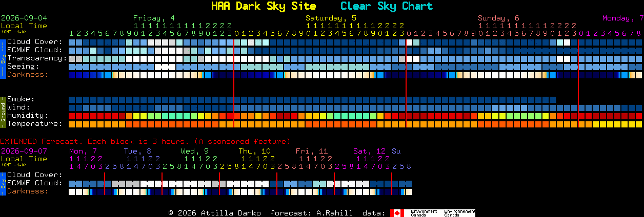Select the Transparency row label

[x=37, y=58]
